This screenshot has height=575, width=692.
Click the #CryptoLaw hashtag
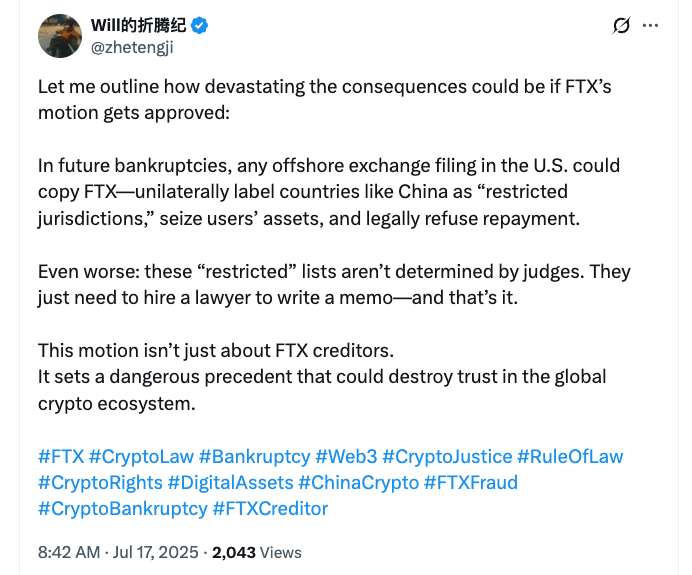141,457
